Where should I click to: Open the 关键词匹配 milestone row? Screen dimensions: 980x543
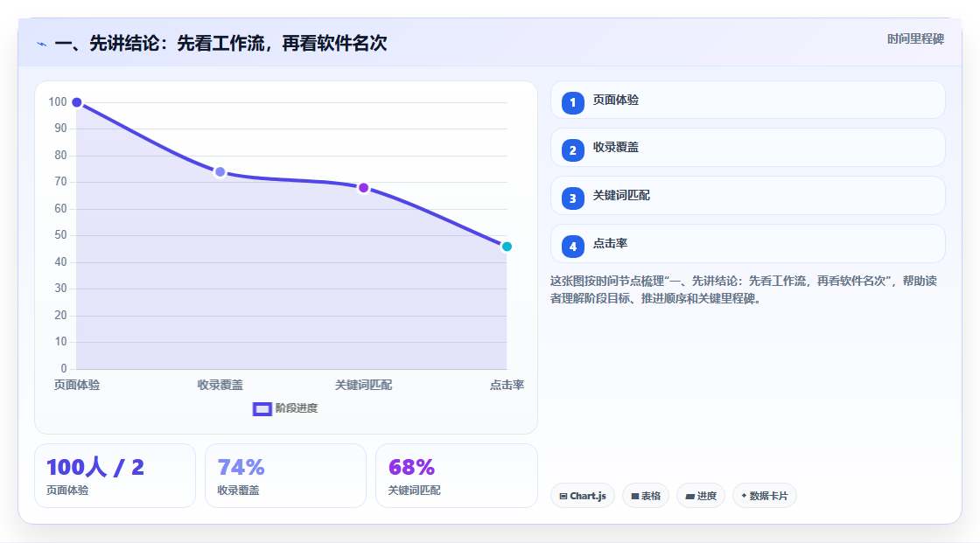747,196
